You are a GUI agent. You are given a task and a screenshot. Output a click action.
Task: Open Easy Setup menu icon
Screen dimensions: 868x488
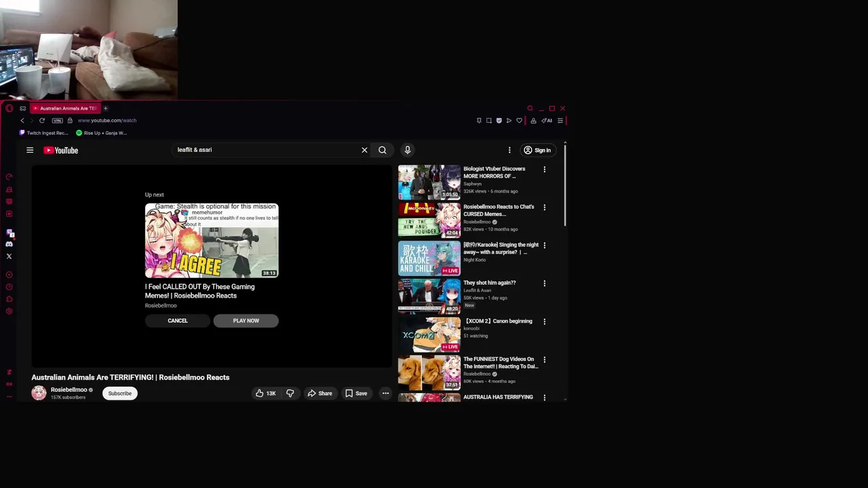pos(560,121)
